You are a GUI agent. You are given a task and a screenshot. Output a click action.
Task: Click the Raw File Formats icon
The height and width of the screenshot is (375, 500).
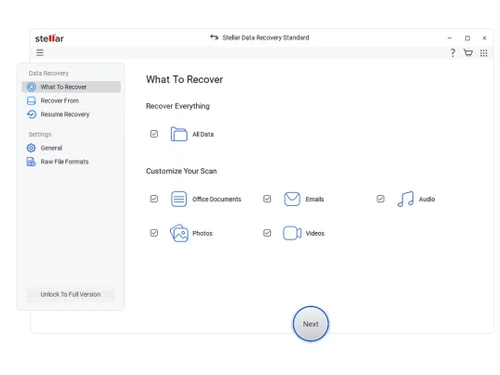(x=31, y=162)
